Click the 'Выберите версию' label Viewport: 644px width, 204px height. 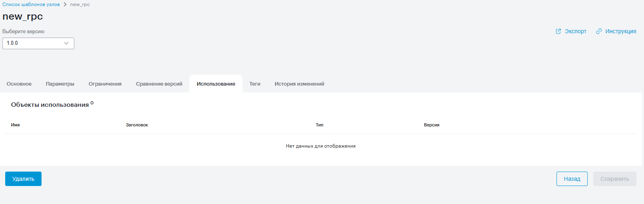(x=24, y=31)
